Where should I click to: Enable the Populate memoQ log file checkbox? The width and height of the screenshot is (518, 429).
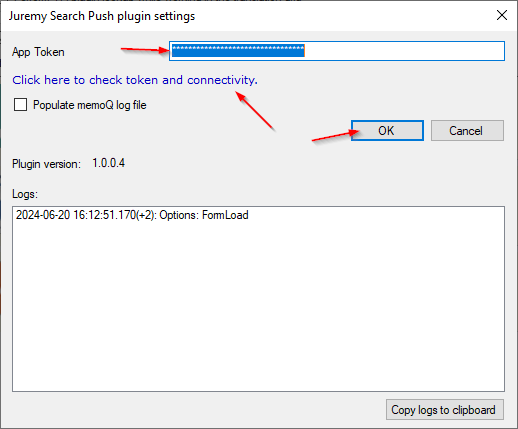pyautogui.click(x=20, y=105)
